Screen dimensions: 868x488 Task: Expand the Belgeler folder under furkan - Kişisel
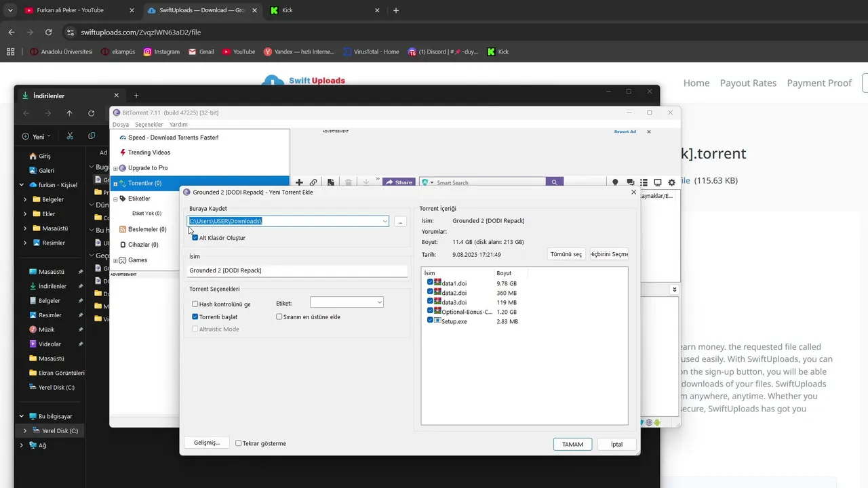pyautogui.click(x=25, y=199)
